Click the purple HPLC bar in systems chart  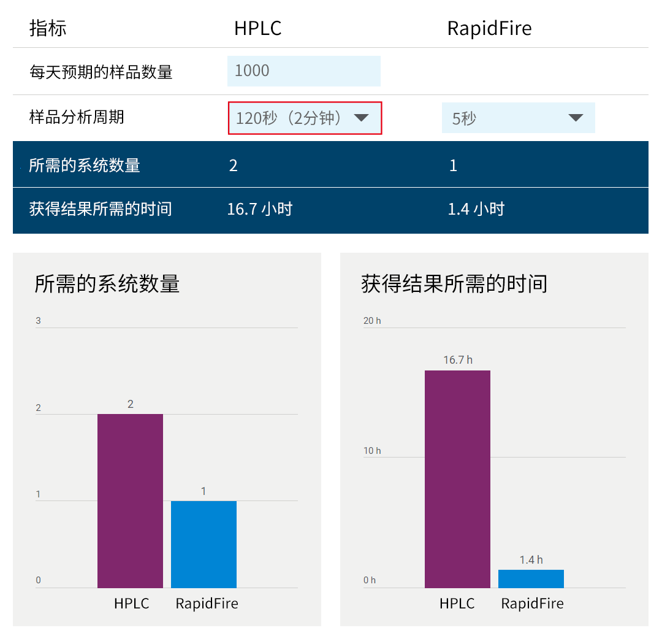tap(130, 500)
